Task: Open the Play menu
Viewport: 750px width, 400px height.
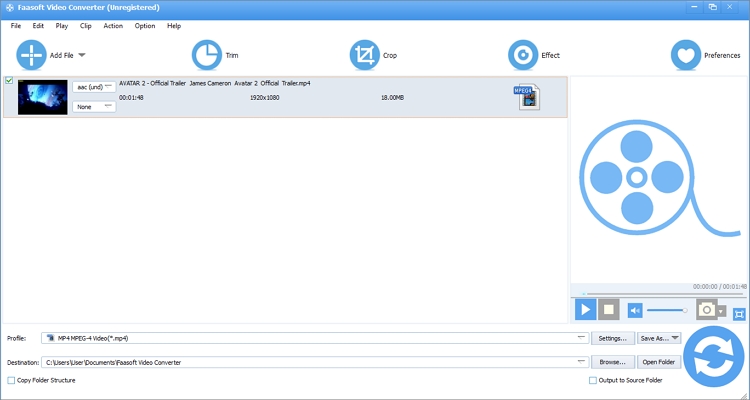Action: (x=62, y=26)
